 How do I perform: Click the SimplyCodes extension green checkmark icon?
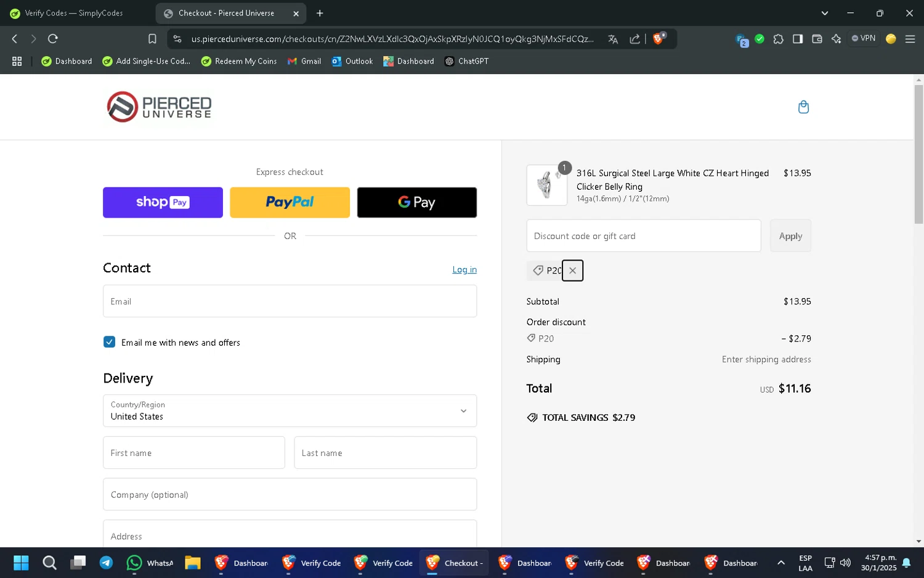pyautogui.click(x=760, y=39)
